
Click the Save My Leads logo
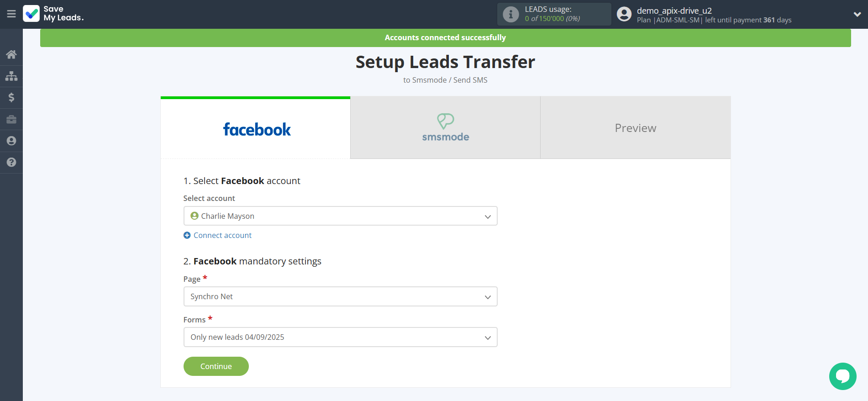click(53, 14)
